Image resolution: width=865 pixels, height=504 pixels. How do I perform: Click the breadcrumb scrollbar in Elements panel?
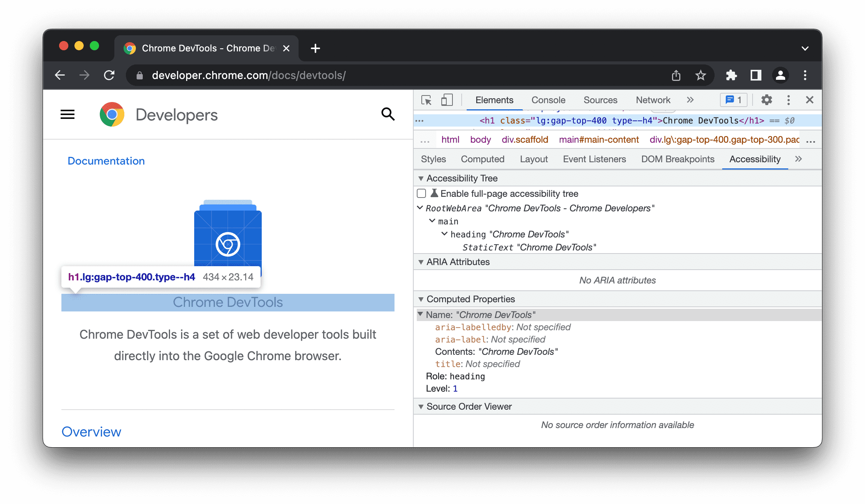click(811, 139)
